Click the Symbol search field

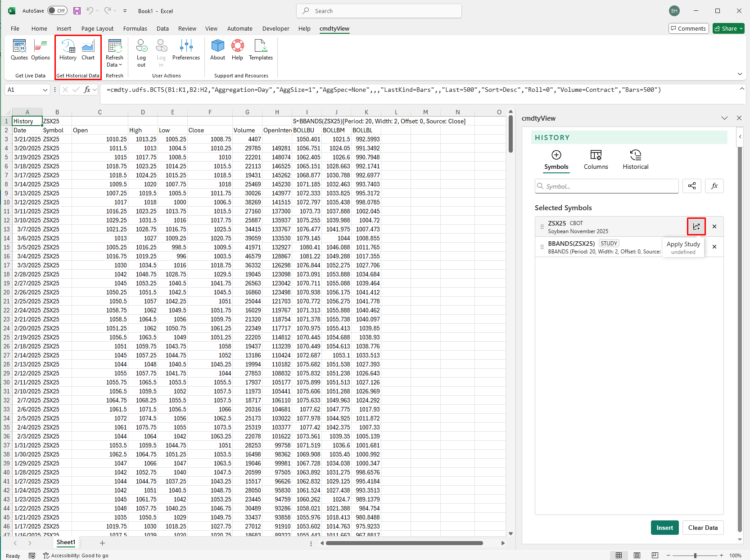(606, 186)
